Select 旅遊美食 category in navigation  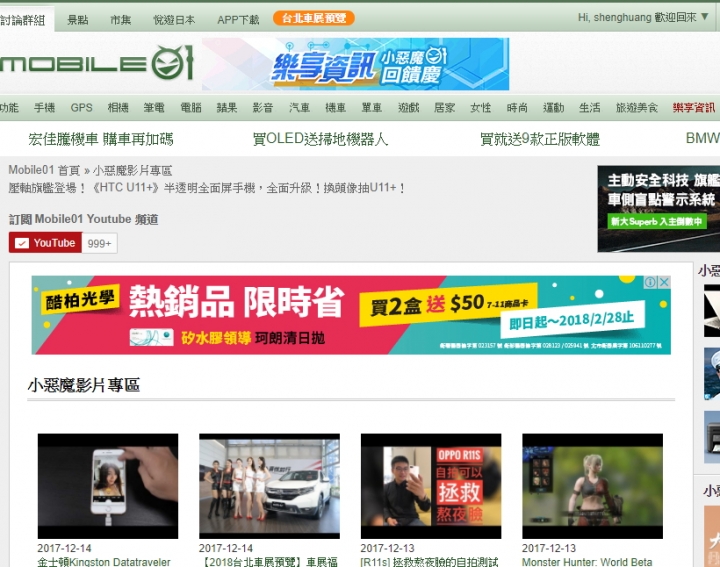click(x=636, y=107)
